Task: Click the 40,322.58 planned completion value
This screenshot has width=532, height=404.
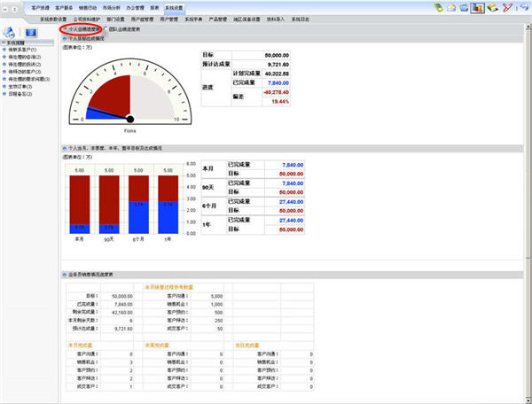Action: pyautogui.click(x=277, y=74)
